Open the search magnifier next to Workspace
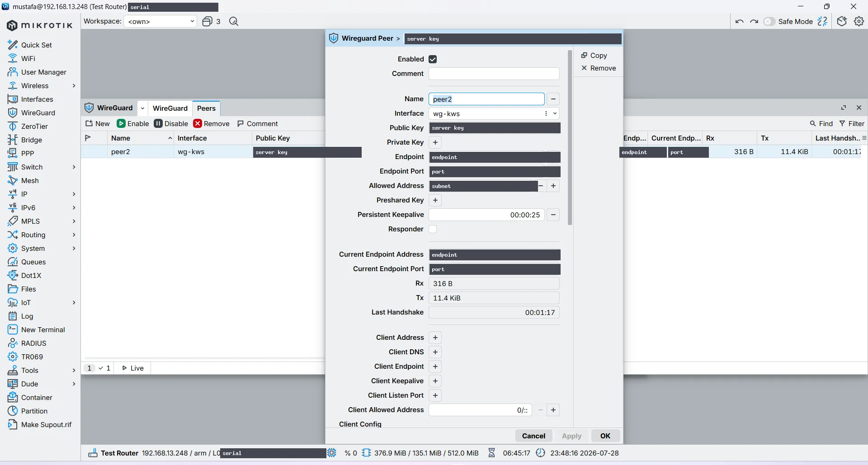 [x=234, y=21]
